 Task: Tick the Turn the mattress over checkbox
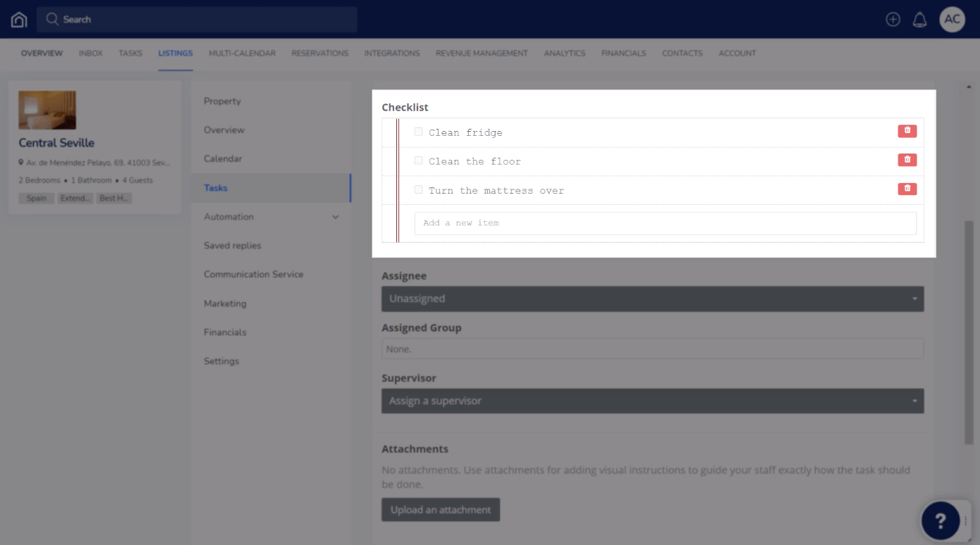click(x=417, y=189)
